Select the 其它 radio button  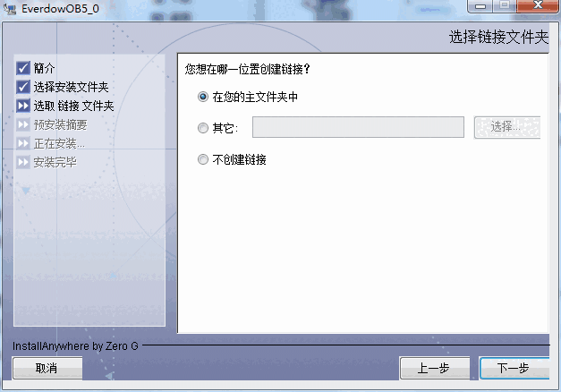pyautogui.click(x=203, y=128)
